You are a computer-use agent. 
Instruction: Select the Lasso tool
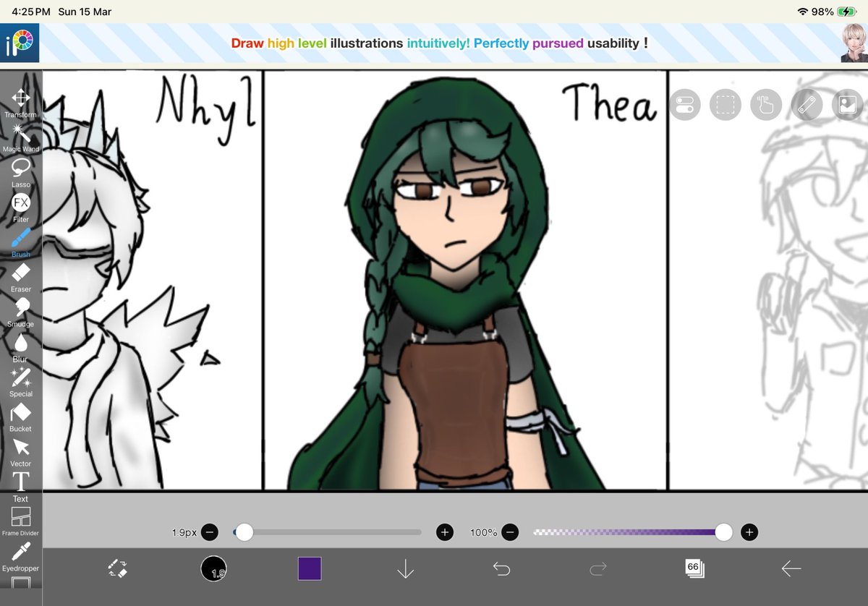[x=20, y=173]
